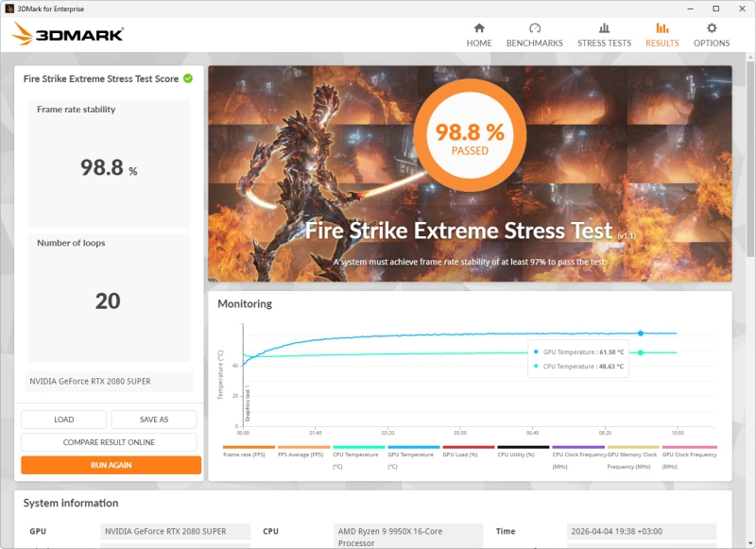The height and width of the screenshot is (549, 756).
Task: Click COMPARE RESULT ONLINE
Action: click(109, 442)
